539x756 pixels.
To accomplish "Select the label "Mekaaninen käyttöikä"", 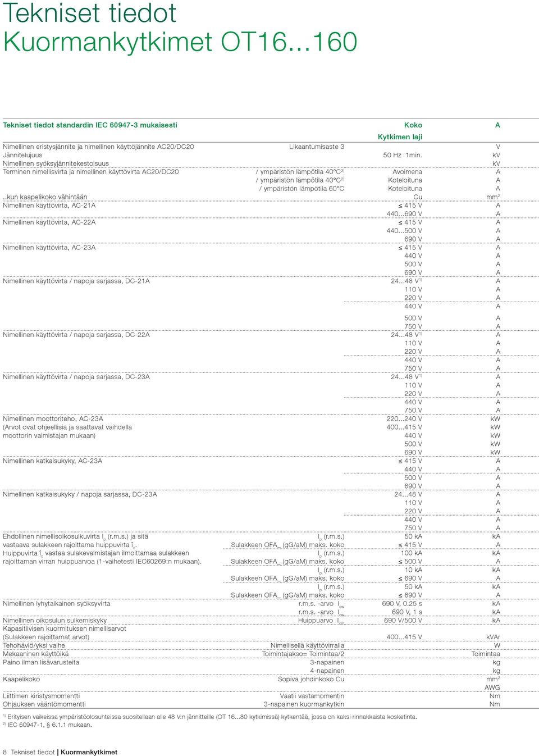I will (x=36, y=654).
